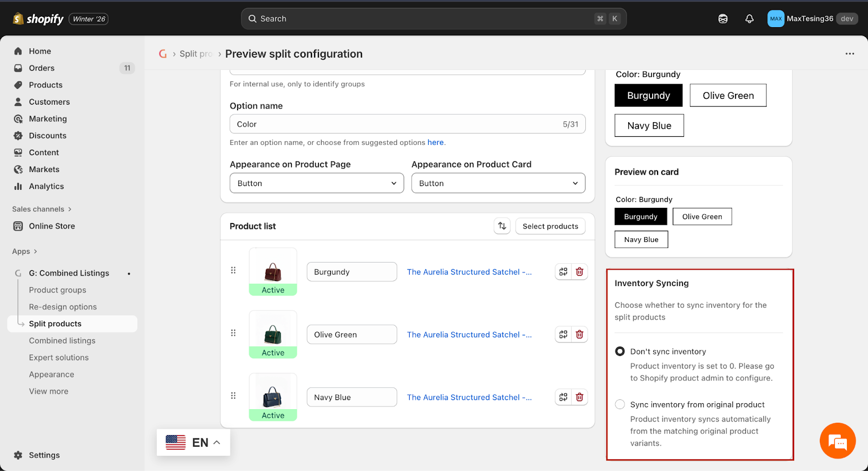The height and width of the screenshot is (471, 868).
Task: Delete the Burgundy product row
Action: point(579,272)
